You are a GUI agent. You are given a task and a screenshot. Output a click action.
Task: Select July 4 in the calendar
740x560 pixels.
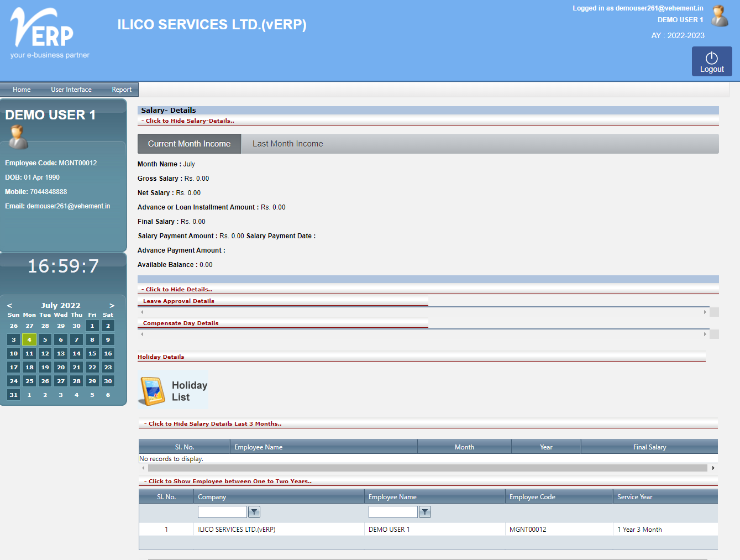29,339
